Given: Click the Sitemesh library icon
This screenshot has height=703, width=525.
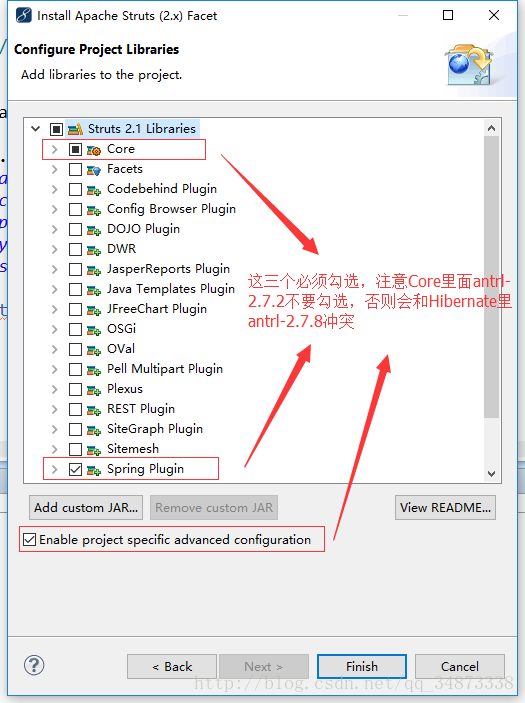Looking at the screenshot, I should point(94,450).
